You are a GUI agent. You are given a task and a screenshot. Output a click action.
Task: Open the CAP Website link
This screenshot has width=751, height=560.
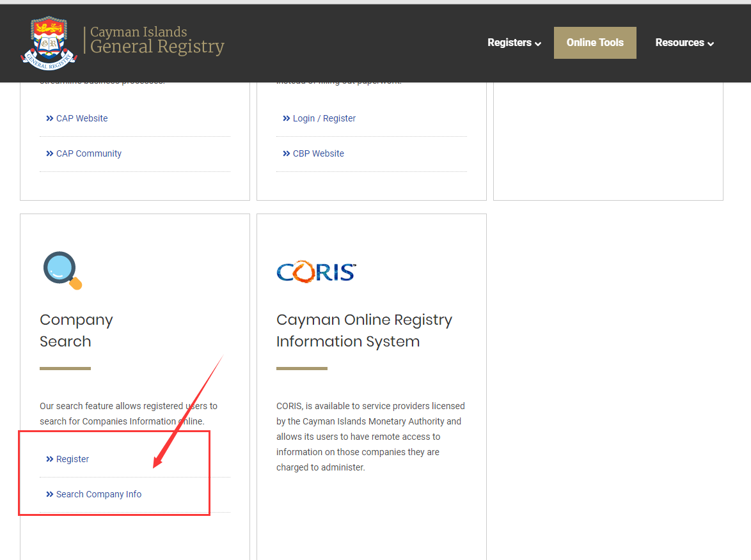(x=82, y=118)
